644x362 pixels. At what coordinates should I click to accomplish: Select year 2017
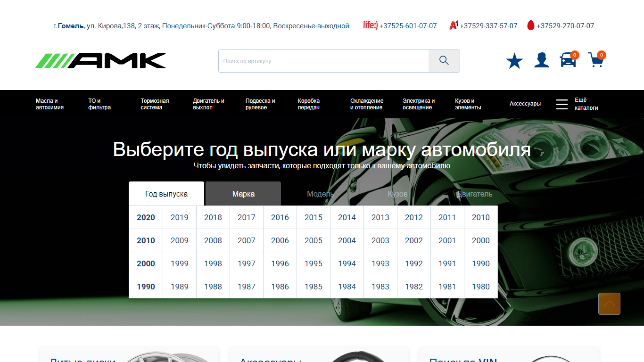[246, 217]
